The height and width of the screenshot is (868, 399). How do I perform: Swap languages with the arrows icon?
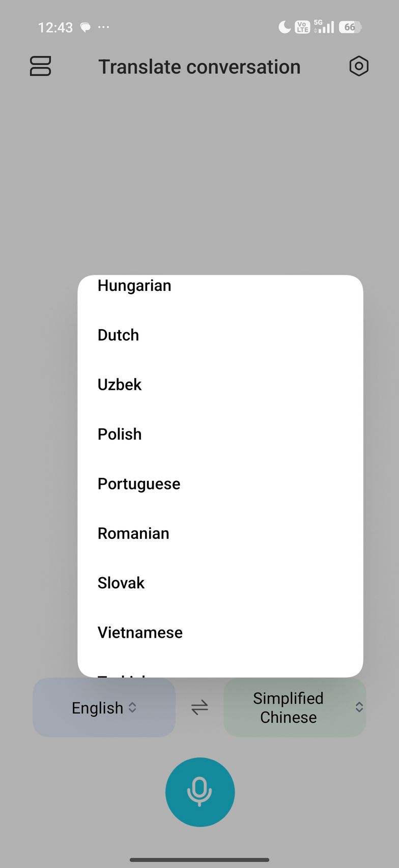pos(199,707)
